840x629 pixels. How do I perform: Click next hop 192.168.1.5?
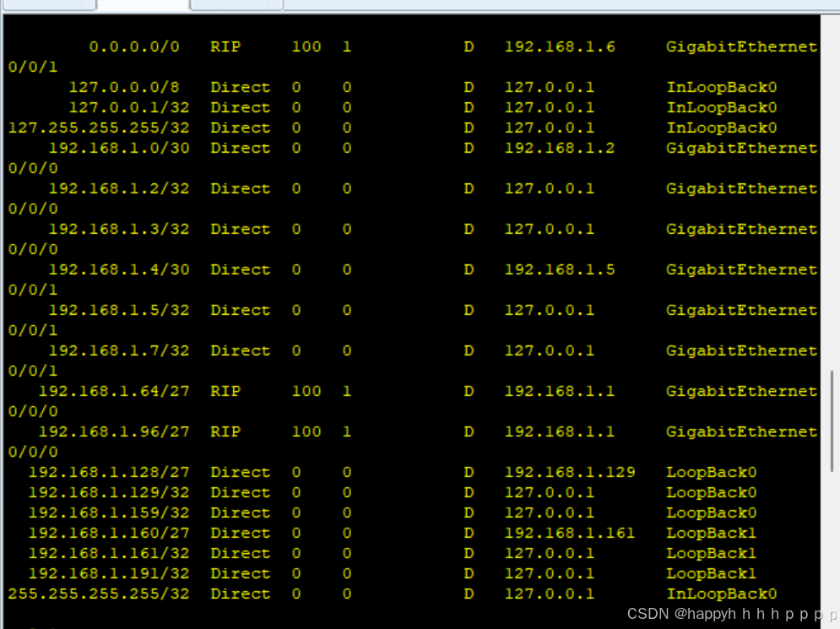coord(559,269)
